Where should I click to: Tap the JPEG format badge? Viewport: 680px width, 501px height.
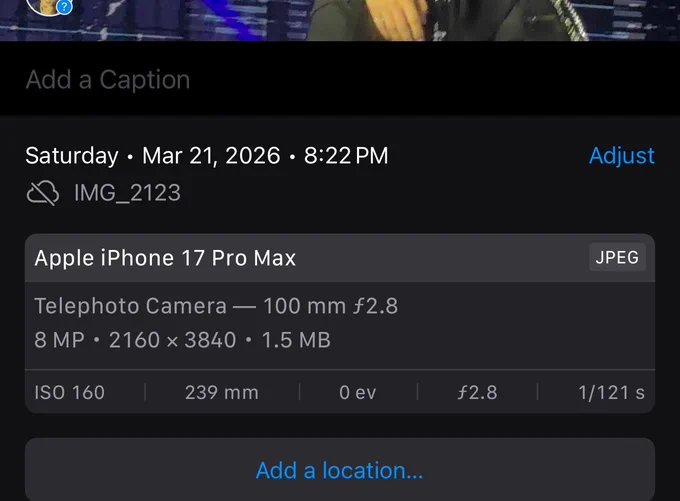[x=617, y=258]
